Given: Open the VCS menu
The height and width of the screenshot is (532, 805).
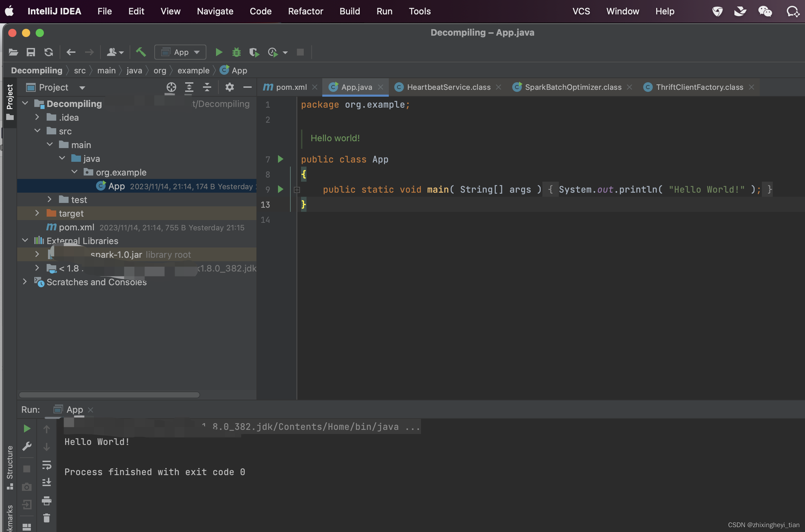Looking at the screenshot, I should [x=581, y=11].
